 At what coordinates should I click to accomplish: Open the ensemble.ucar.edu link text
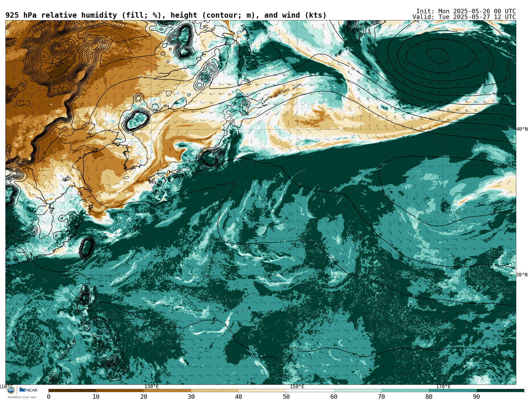(22, 397)
